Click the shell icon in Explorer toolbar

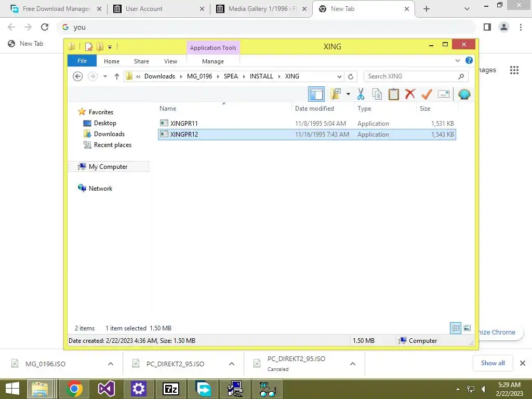click(464, 94)
